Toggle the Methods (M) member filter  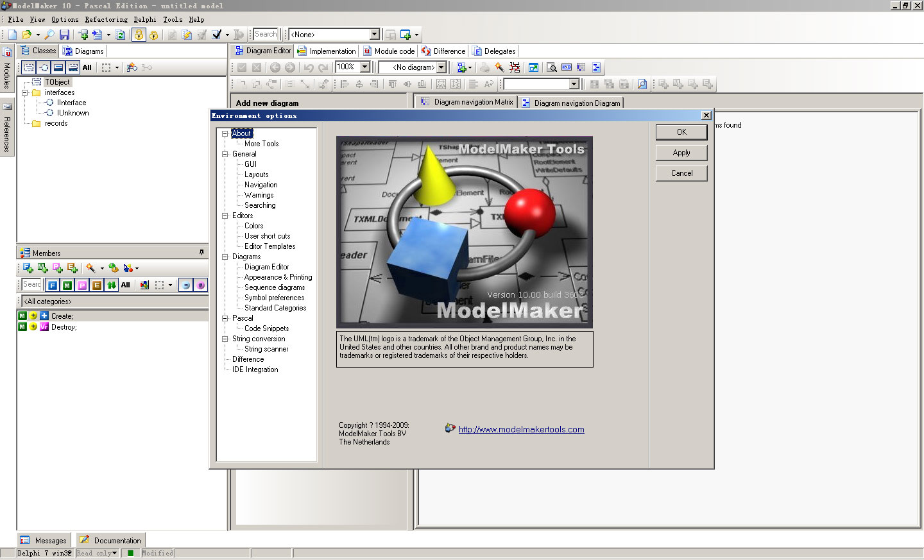[67, 285]
